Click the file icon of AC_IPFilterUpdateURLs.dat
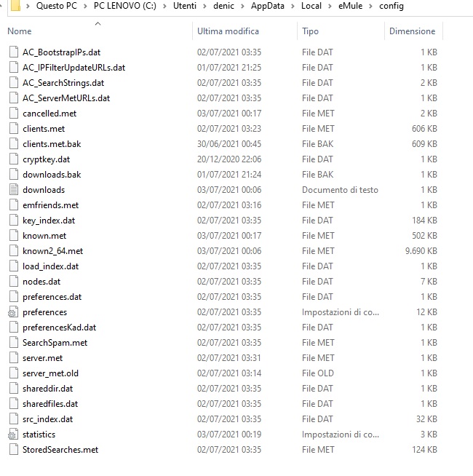The height and width of the screenshot is (476, 473). [14, 67]
